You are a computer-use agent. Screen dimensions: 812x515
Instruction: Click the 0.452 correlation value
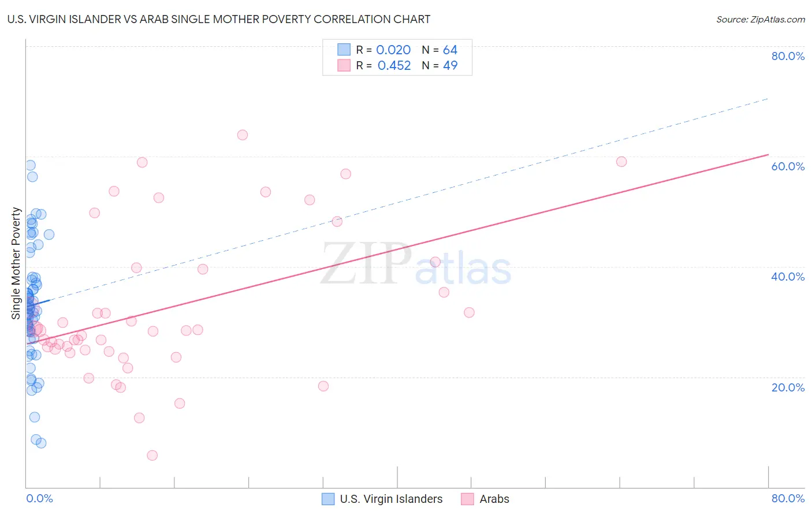(394, 65)
